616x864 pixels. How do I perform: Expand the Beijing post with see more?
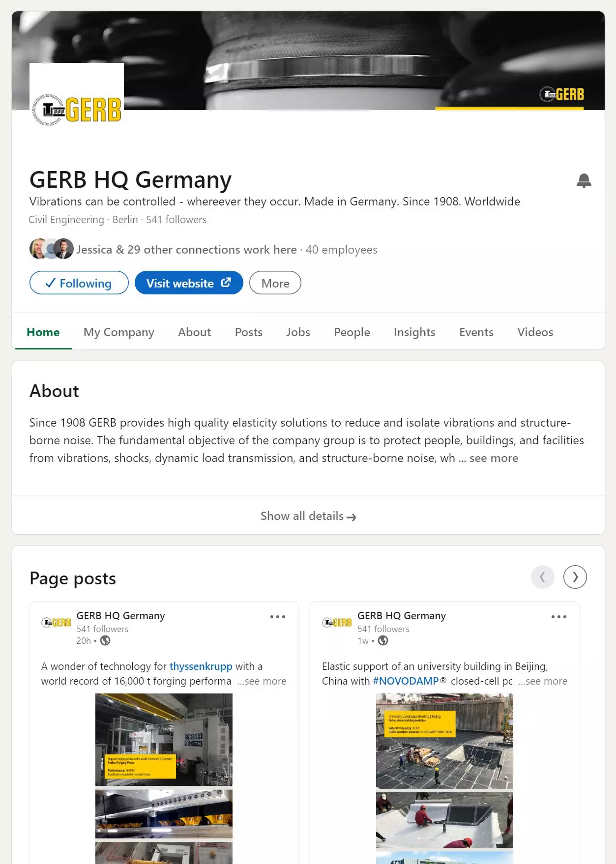(x=543, y=681)
